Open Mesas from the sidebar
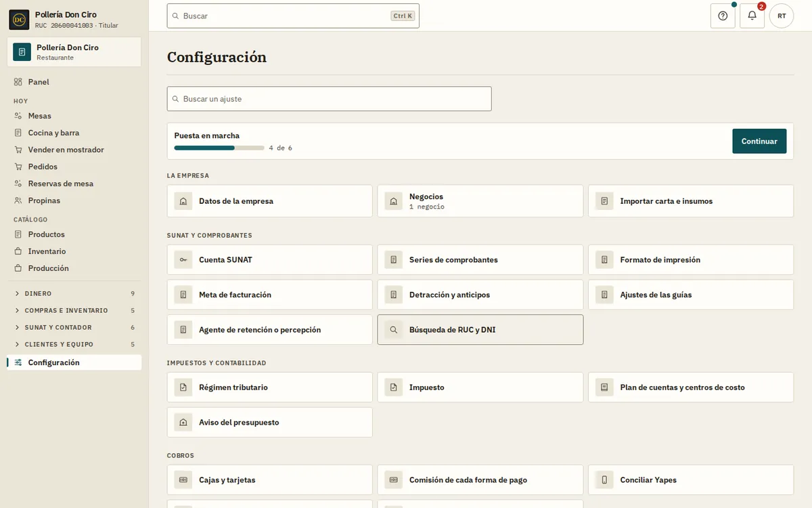Viewport: 812px width, 508px height. tap(74, 116)
